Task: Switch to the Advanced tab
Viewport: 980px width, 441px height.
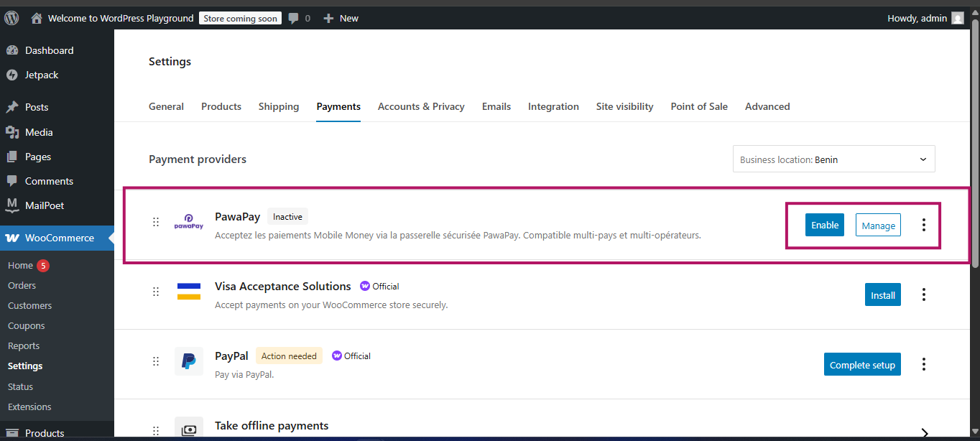Action: (767, 106)
